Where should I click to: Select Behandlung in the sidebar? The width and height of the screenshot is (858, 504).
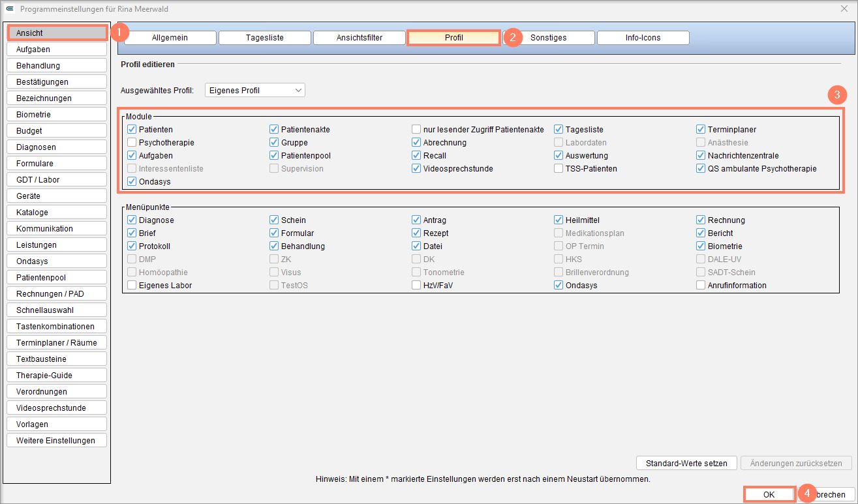(x=57, y=66)
